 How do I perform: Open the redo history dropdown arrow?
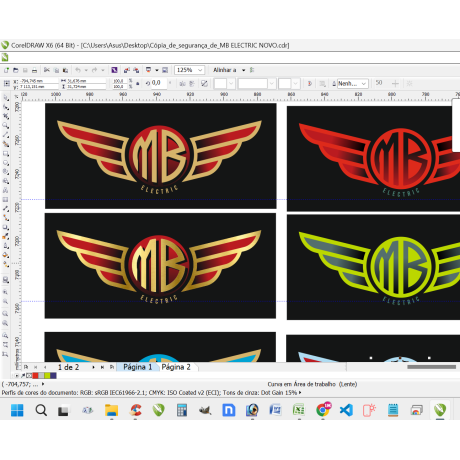click(x=103, y=70)
